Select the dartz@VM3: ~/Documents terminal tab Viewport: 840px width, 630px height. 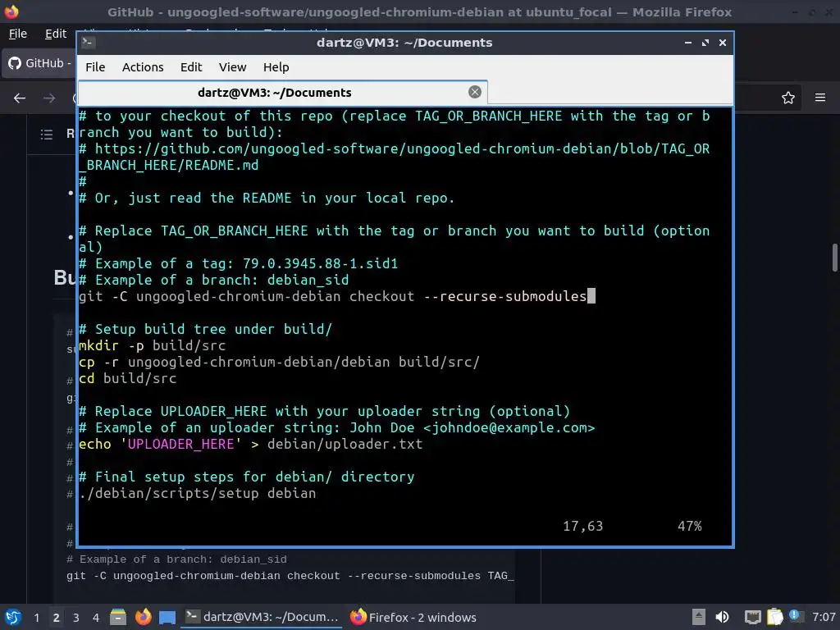tap(282, 92)
